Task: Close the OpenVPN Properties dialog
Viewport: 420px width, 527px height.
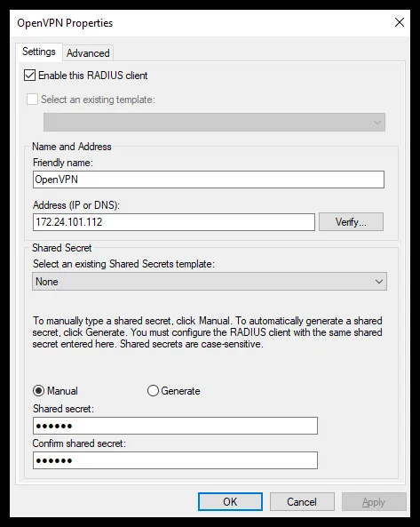Action: click(x=400, y=22)
